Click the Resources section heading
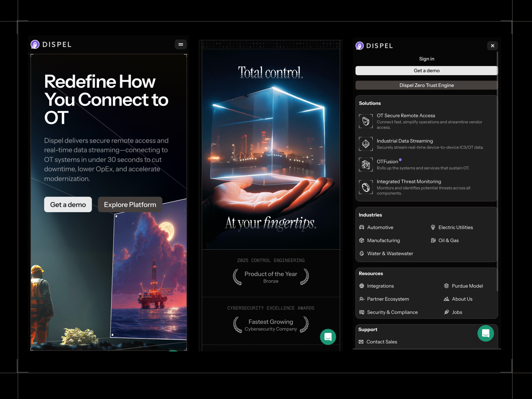 371,273
